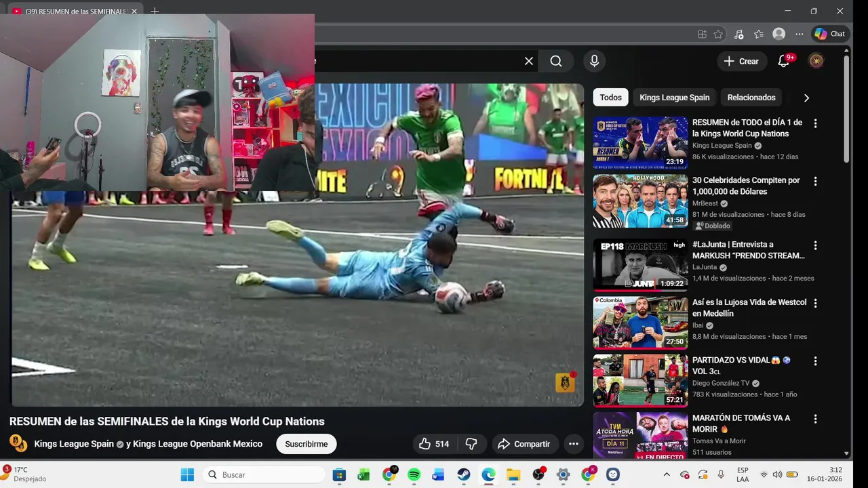868x488 pixels.
Task: Click Ibai channel name
Action: 698,325
